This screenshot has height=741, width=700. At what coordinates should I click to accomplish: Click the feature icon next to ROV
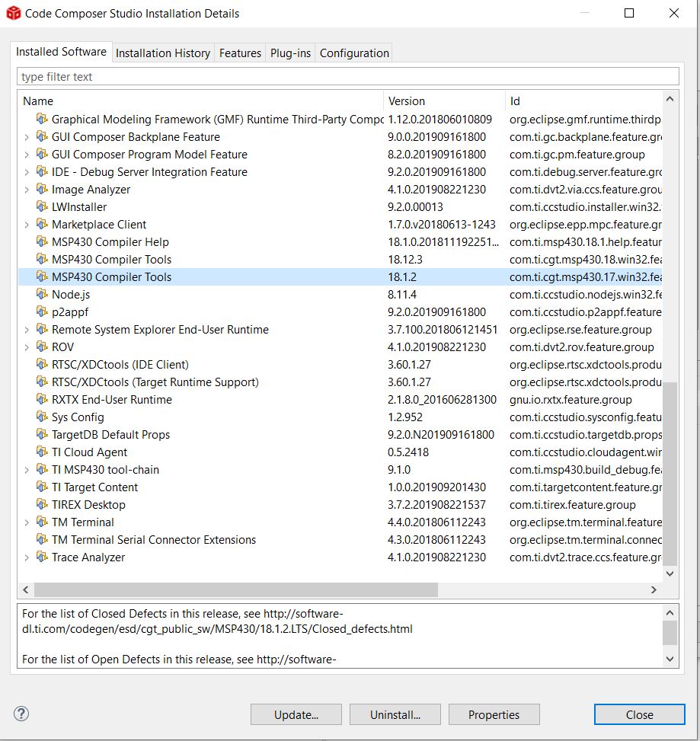click(x=42, y=347)
